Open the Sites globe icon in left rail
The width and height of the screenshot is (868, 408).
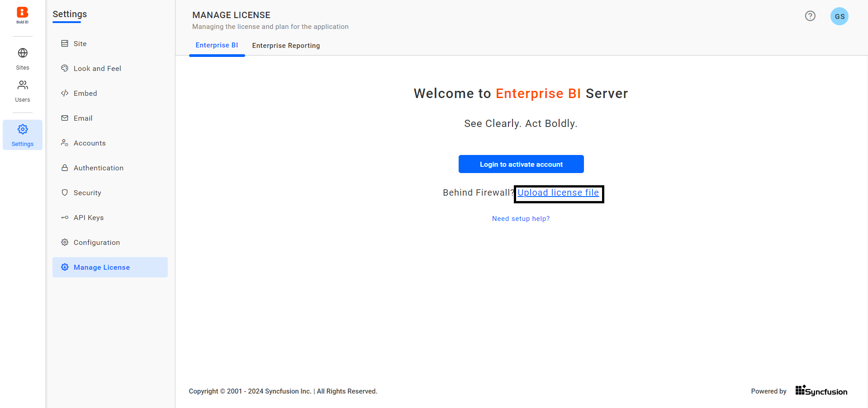click(x=22, y=53)
